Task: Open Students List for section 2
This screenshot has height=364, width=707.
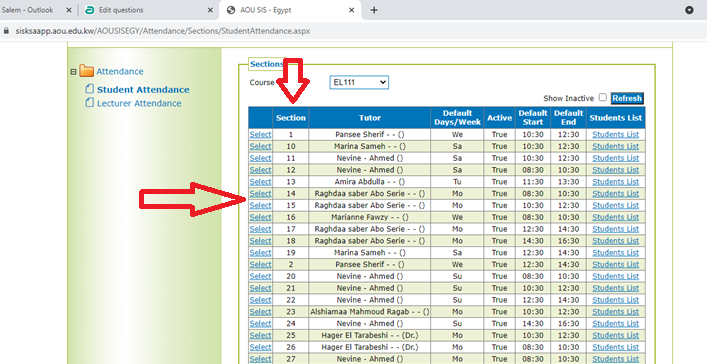Action: point(615,264)
